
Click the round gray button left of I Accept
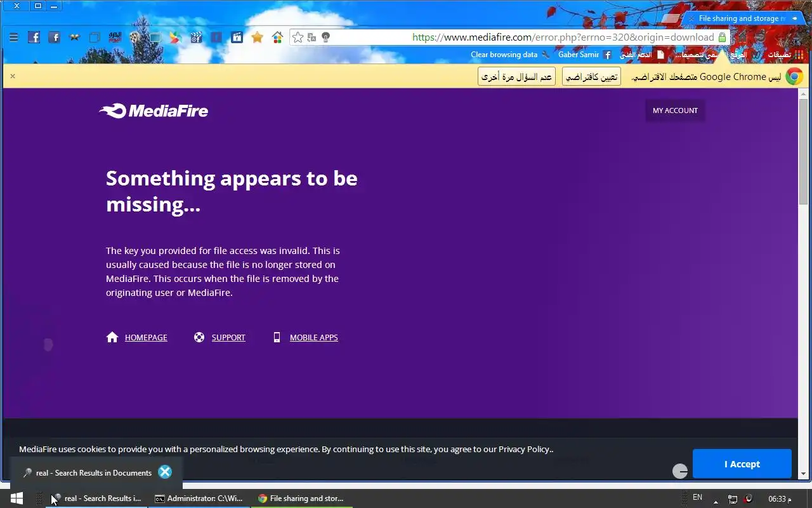click(x=679, y=471)
